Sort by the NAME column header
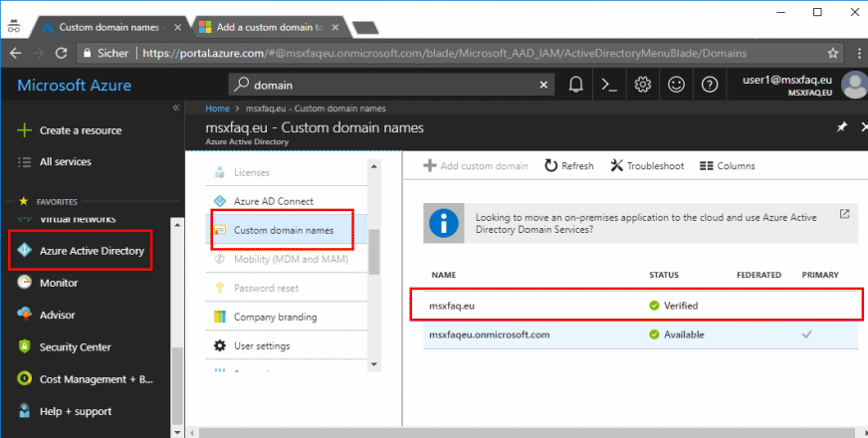The width and height of the screenshot is (868, 438). click(x=443, y=275)
